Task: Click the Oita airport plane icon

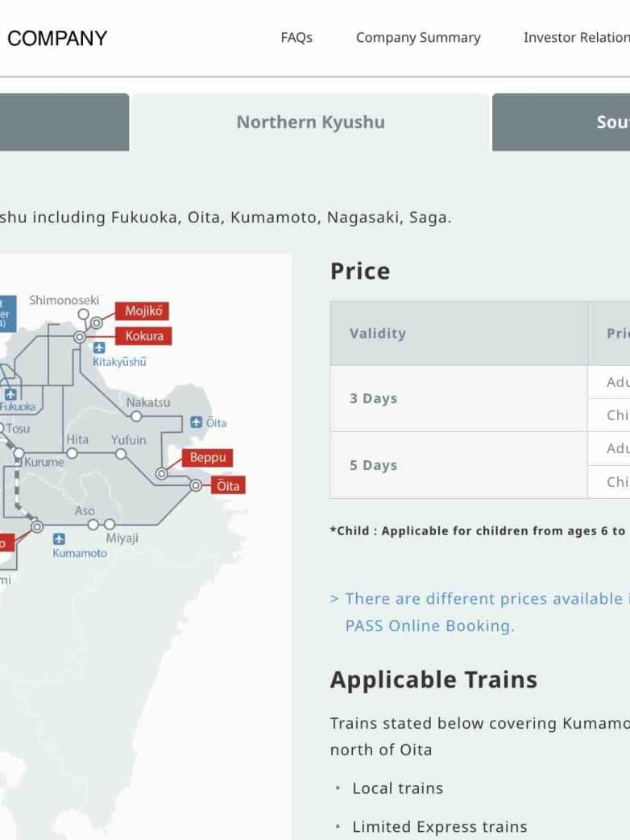Action: pos(197,422)
